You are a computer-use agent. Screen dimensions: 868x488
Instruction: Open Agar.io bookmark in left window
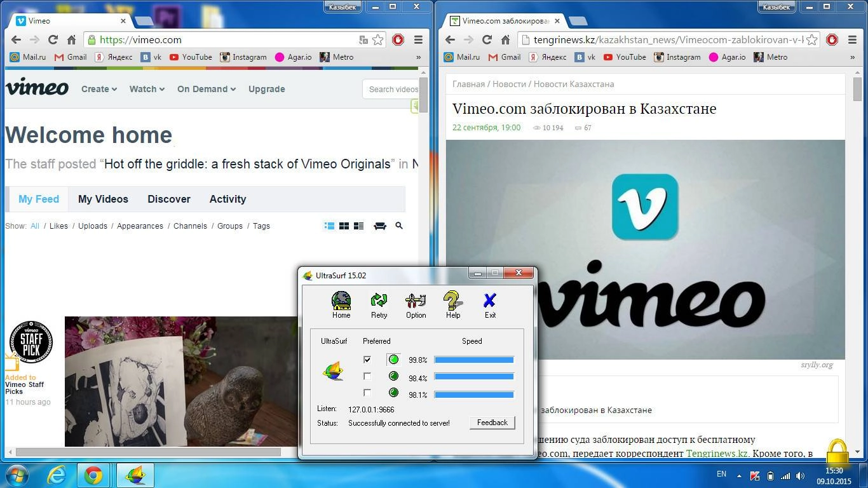(x=293, y=57)
